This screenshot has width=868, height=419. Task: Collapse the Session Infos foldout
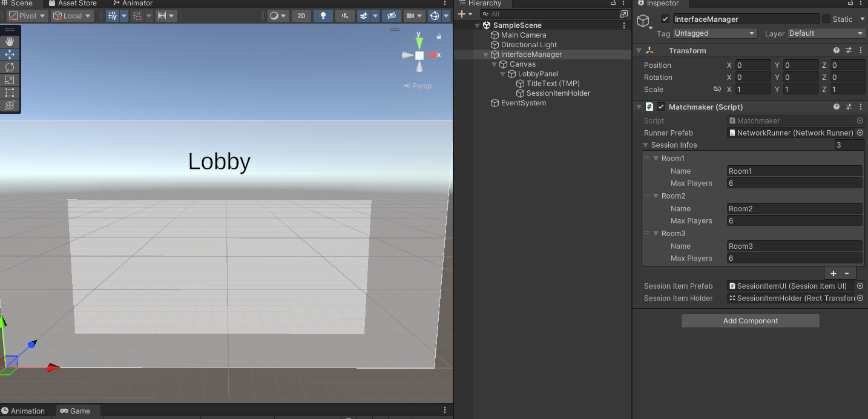click(645, 145)
